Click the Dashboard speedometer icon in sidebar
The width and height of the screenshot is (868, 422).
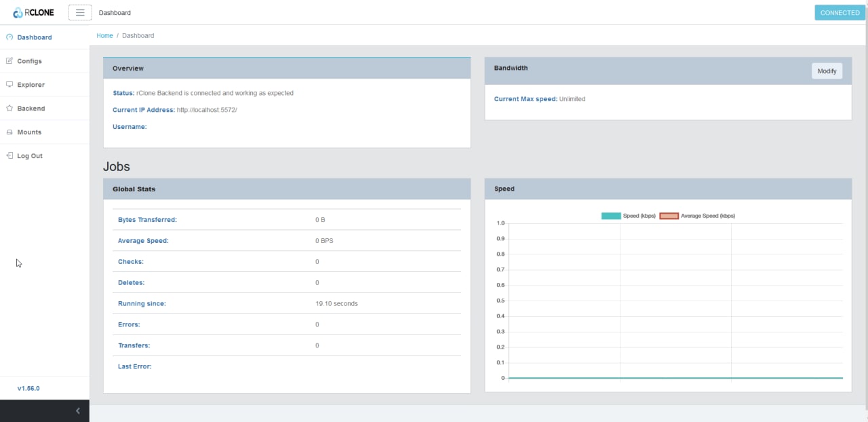tap(9, 37)
